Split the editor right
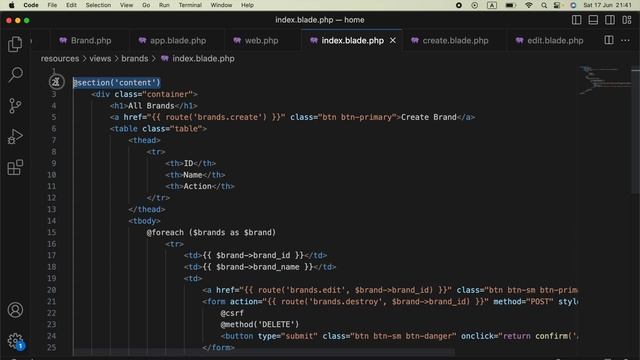Image resolution: width=640 pixels, height=360 pixels. [x=609, y=40]
